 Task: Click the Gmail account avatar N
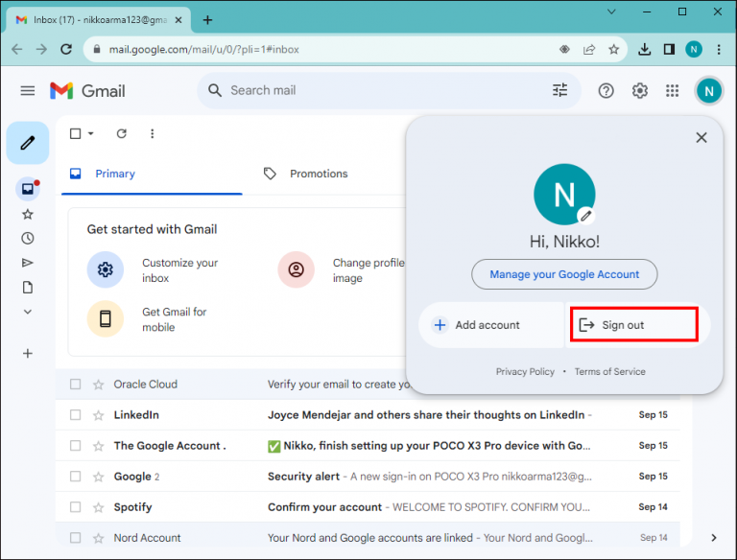[x=709, y=91]
